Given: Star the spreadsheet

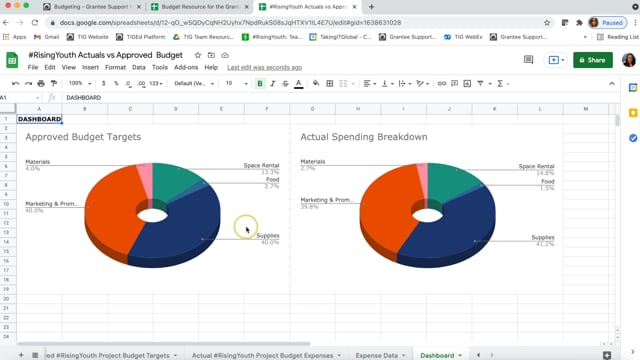Looking at the screenshot, I should click(x=198, y=55).
